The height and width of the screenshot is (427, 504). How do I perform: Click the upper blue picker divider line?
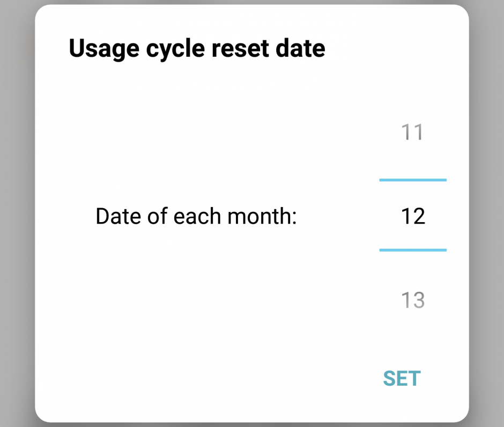pyautogui.click(x=413, y=180)
